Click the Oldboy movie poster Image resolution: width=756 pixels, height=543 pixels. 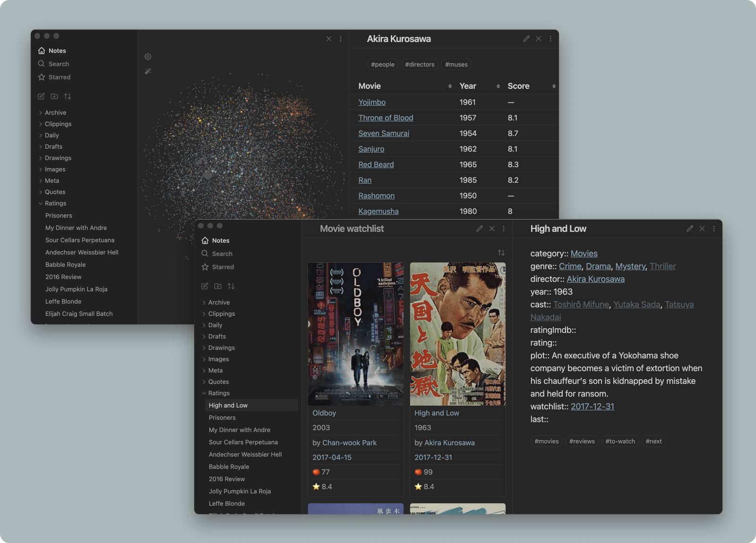point(355,334)
